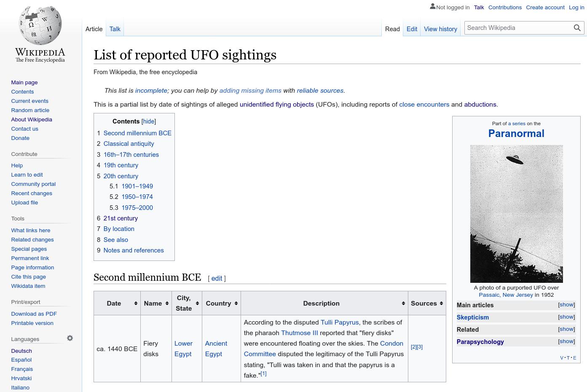Image resolution: width=587 pixels, height=392 pixels.
Task: Switch to the View history tab
Action: coord(440,29)
